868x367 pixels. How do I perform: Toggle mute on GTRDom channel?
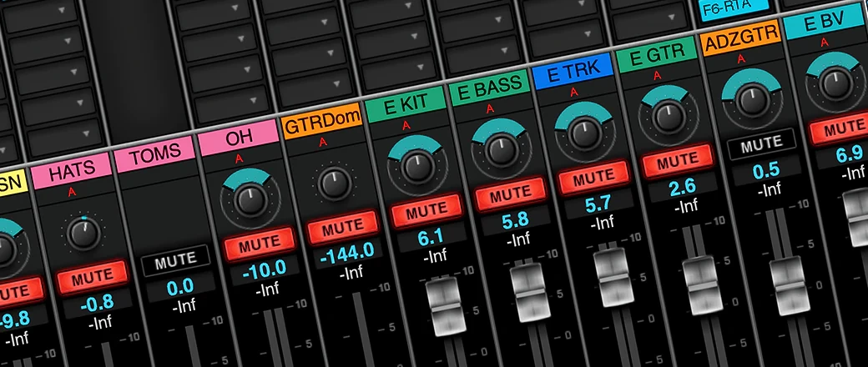pos(344,226)
